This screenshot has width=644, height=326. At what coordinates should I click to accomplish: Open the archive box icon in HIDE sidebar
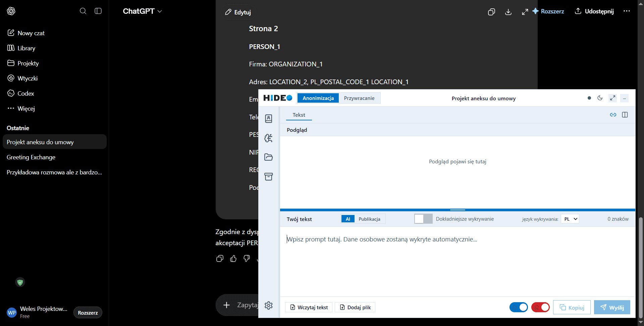click(269, 176)
